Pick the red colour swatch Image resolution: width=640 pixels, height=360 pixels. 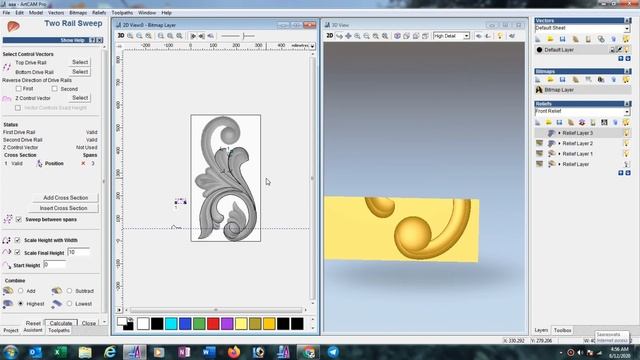213,324
